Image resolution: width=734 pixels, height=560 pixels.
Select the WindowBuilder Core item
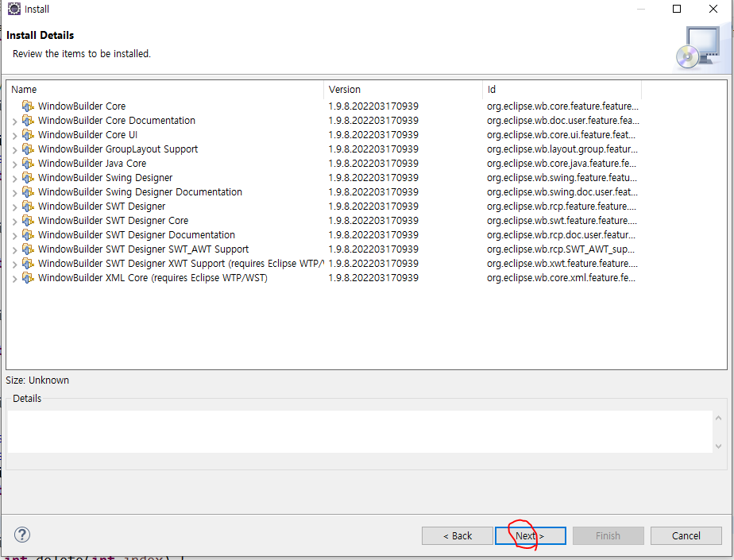coord(82,106)
